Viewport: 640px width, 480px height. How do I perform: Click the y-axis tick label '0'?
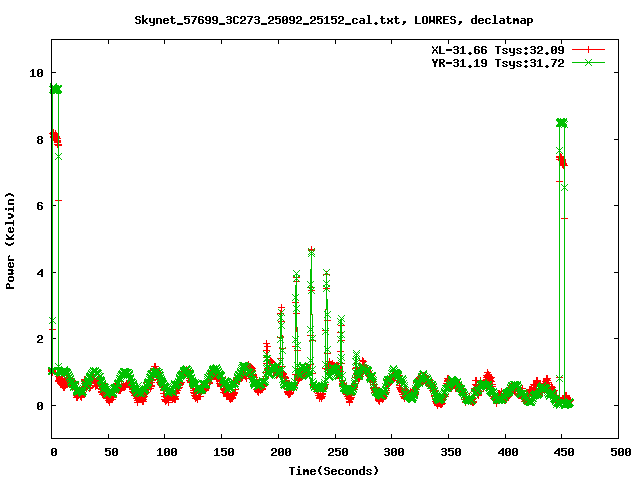(40, 406)
